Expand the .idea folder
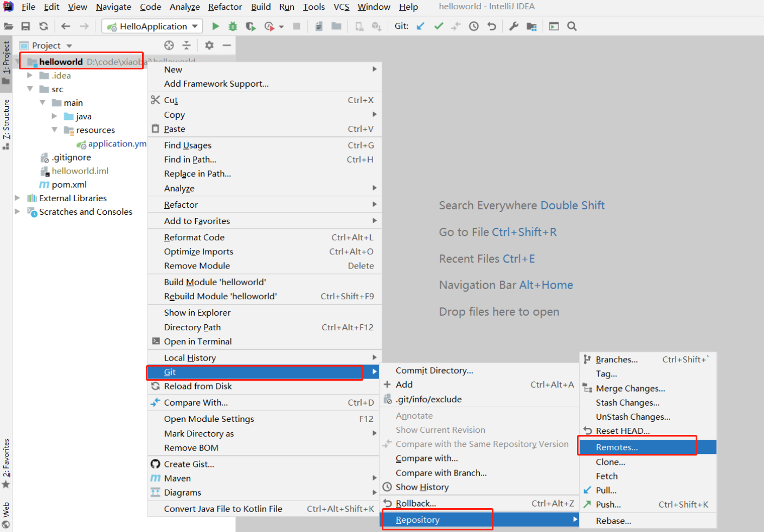The height and width of the screenshot is (532, 764). [30, 75]
